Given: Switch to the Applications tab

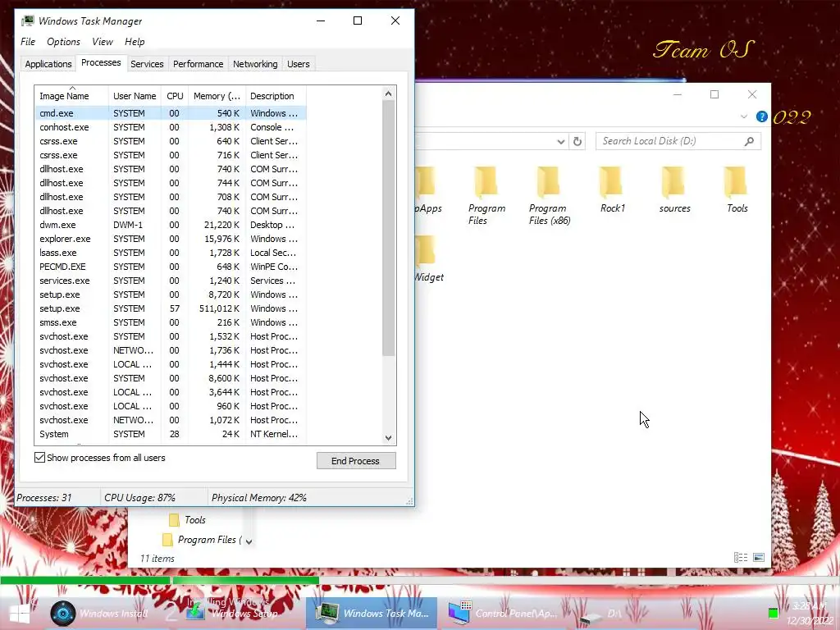Looking at the screenshot, I should pyautogui.click(x=48, y=64).
